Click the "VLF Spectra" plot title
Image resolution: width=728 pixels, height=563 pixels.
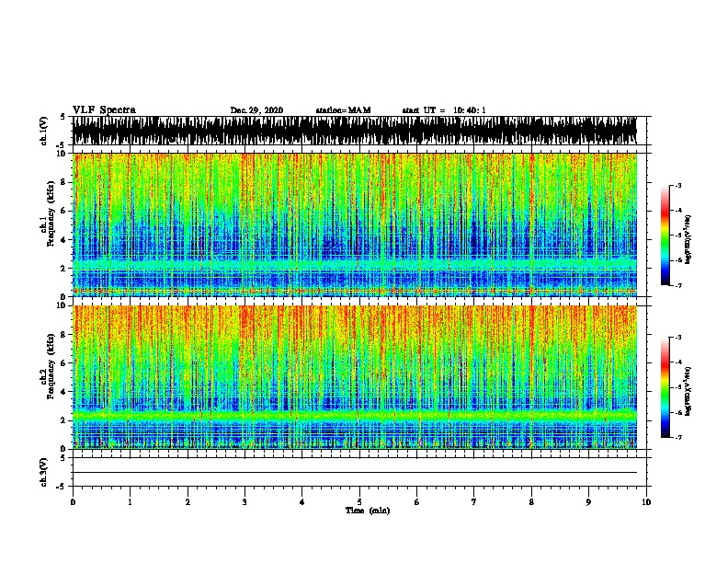click(x=104, y=110)
